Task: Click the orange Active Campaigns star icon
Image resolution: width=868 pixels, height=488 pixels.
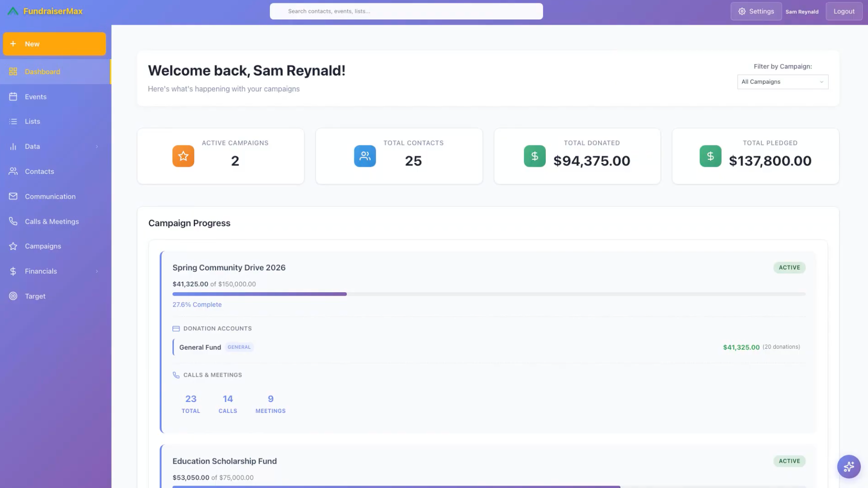Action: click(183, 156)
